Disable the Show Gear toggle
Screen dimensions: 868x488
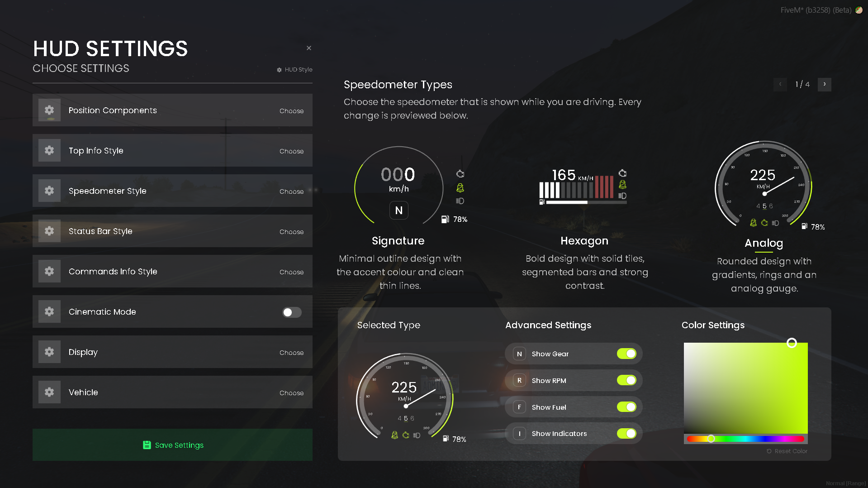click(x=626, y=354)
